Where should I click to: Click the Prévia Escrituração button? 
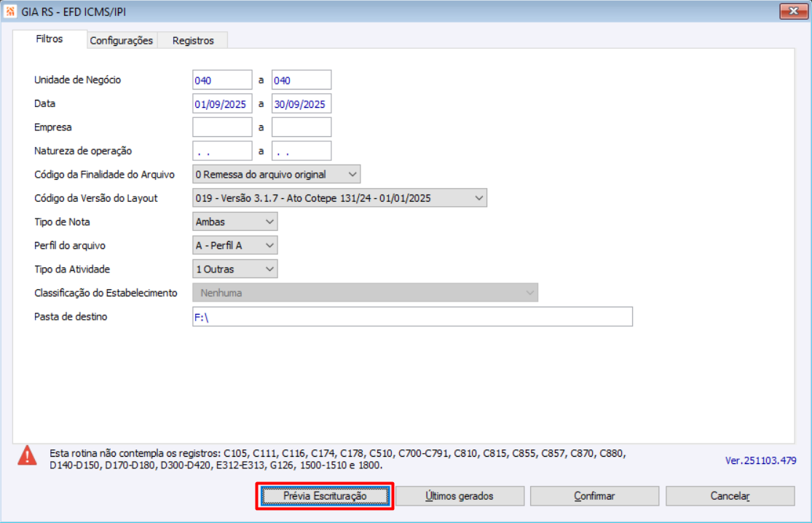[x=325, y=496]
